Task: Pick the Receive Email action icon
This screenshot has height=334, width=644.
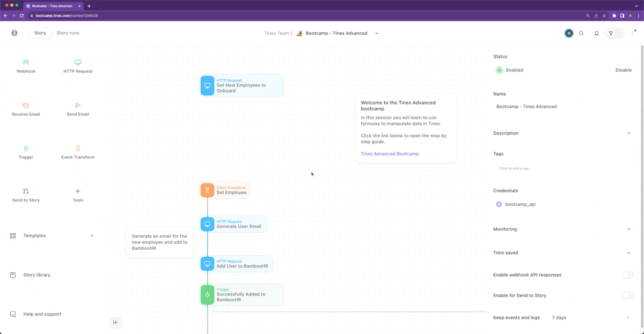Action: click(26, 106)
